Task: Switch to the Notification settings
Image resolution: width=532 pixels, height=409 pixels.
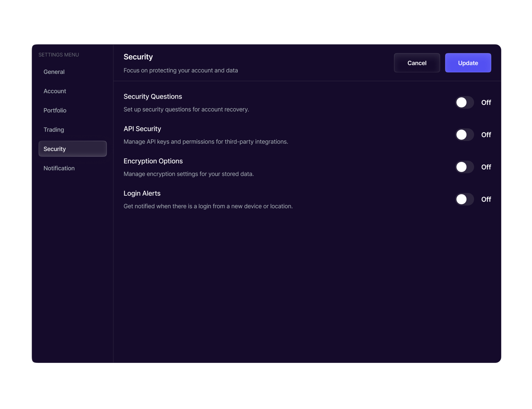Action: 59,168
